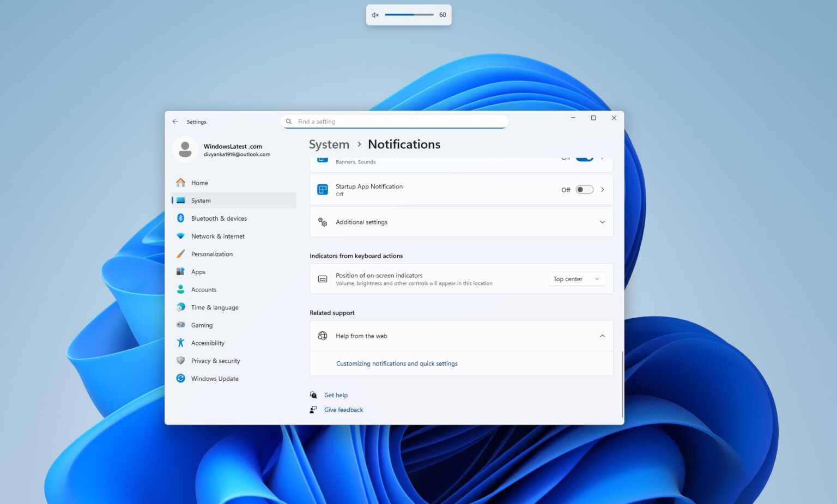The image size is (837, 504).
Task: Navigate back to the Home page
Action: [199, 183]
